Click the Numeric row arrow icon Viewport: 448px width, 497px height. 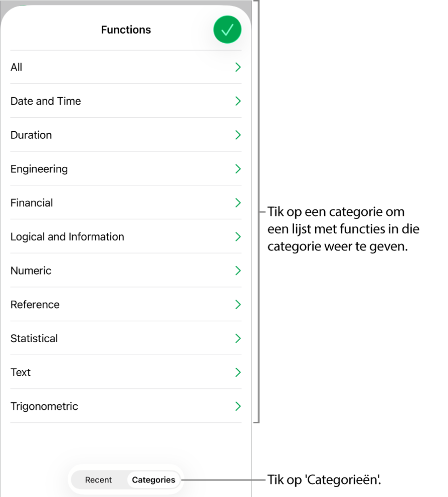coord(238,271)
